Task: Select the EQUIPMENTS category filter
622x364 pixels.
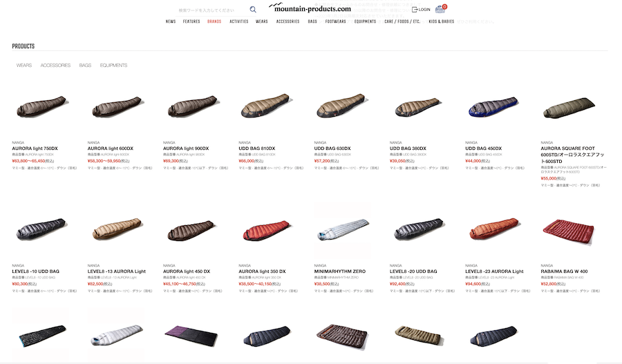Action: pyautogui.click(x=113, y=66)
